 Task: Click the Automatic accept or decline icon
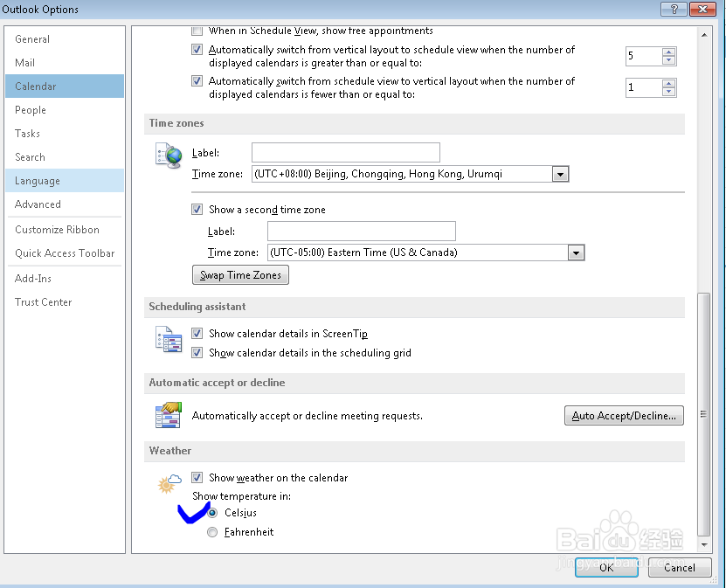click(x=169, y=415)
